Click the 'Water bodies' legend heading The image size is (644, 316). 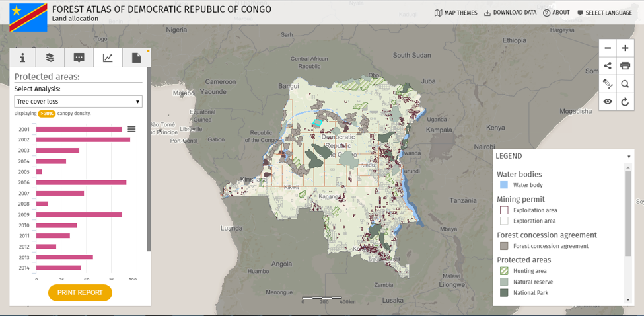(x=519, y=175)
